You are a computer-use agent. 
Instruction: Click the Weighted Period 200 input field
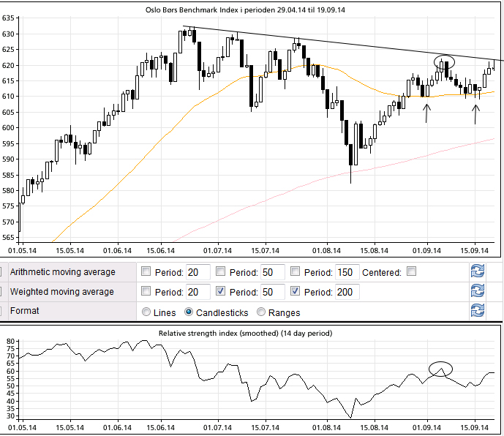(x=346, y=292)
